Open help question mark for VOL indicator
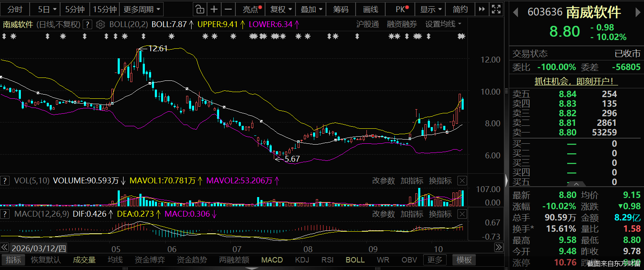Viewport: 644px width, 270px height. click(x=5, y=181)
